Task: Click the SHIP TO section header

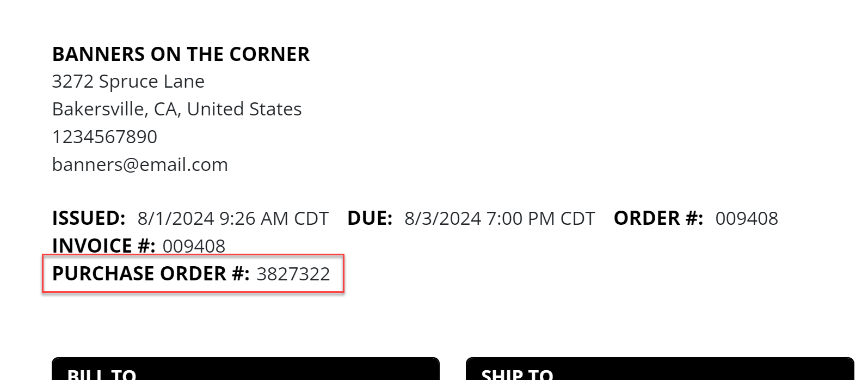Action: pos(517,375)
